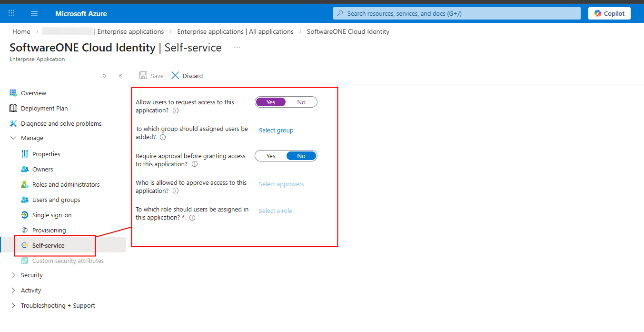Click the Select group link
The width and height of the screenshot is (644, 332).
[276, 131]
